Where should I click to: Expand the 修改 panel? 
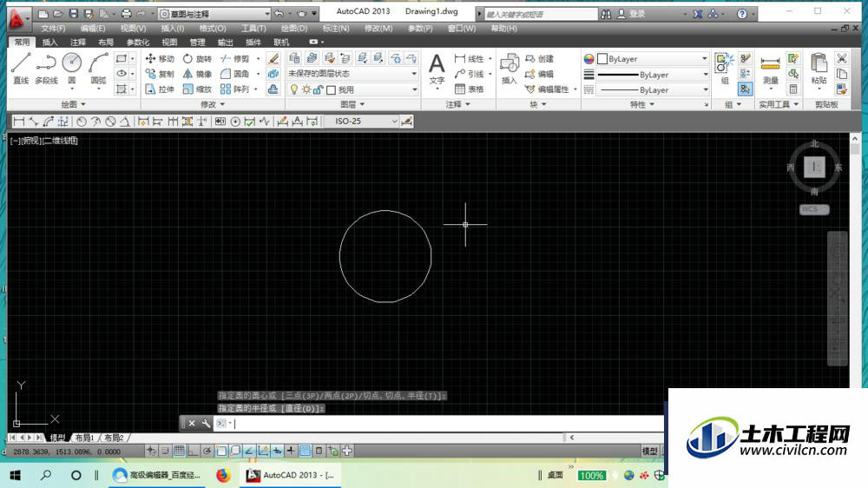click(x=213, y=104)
